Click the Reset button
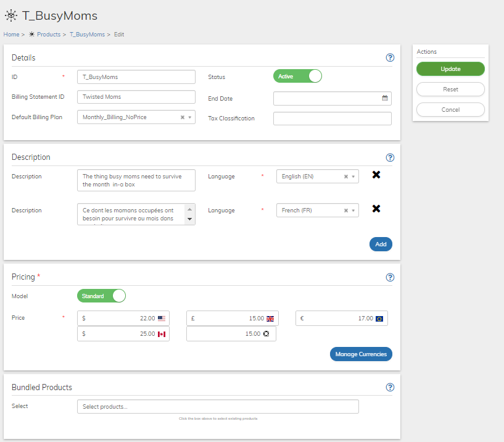This screenshot has width=504, height=442. point(450,89)
